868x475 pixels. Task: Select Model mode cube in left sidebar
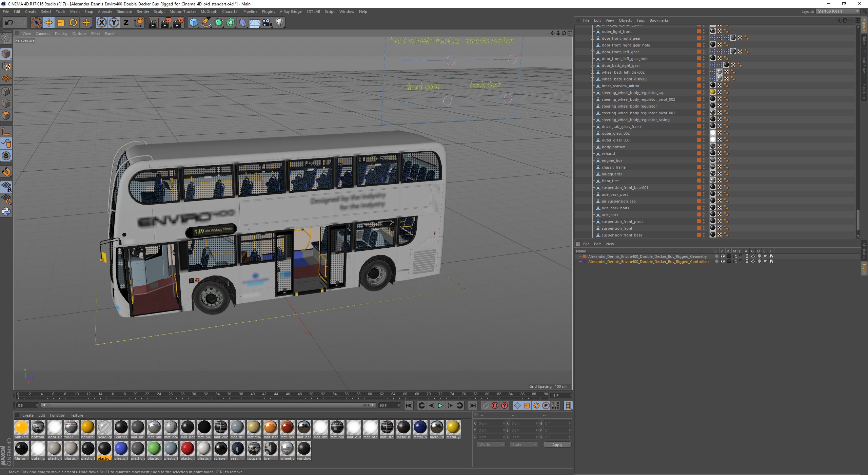point(6,54)
